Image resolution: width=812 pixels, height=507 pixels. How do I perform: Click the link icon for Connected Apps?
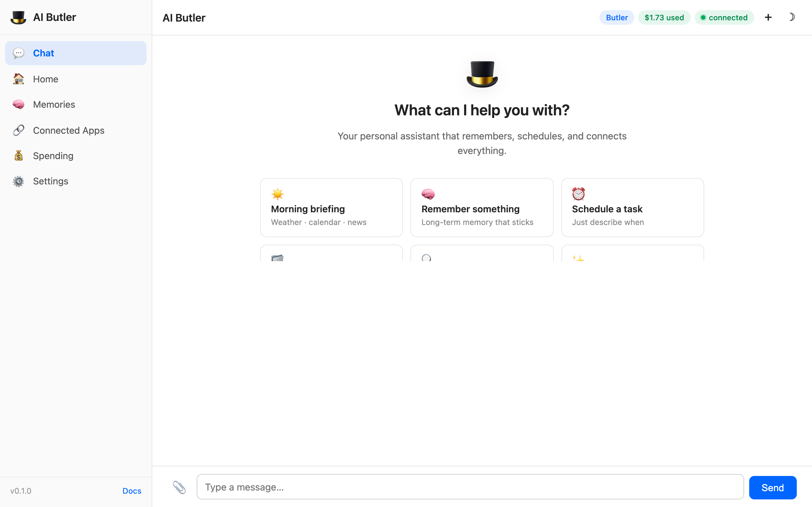18,131
